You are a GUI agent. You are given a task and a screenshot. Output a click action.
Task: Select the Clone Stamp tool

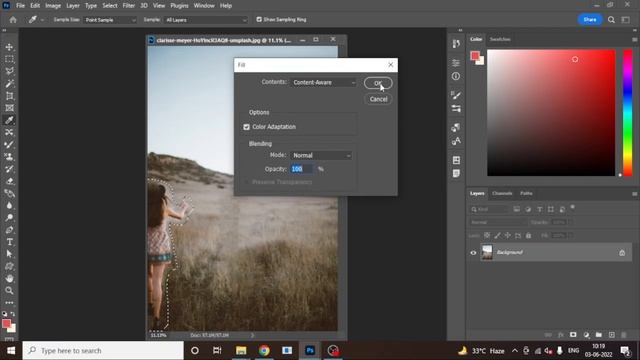tap(9, 157)
